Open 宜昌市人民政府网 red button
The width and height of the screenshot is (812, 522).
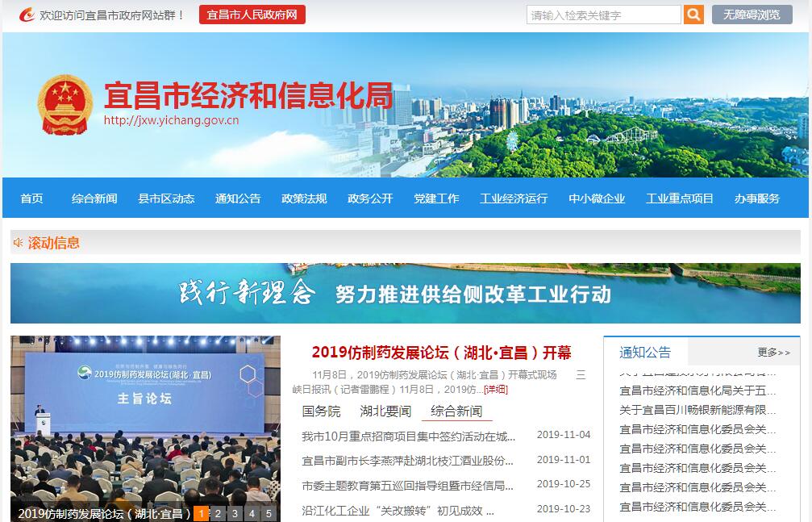point(252,15)
